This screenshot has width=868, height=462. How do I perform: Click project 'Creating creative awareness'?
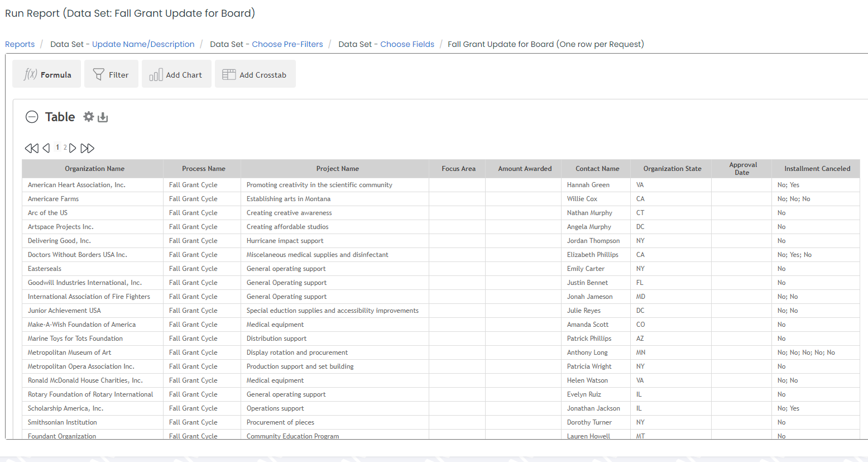click(289, 213)
